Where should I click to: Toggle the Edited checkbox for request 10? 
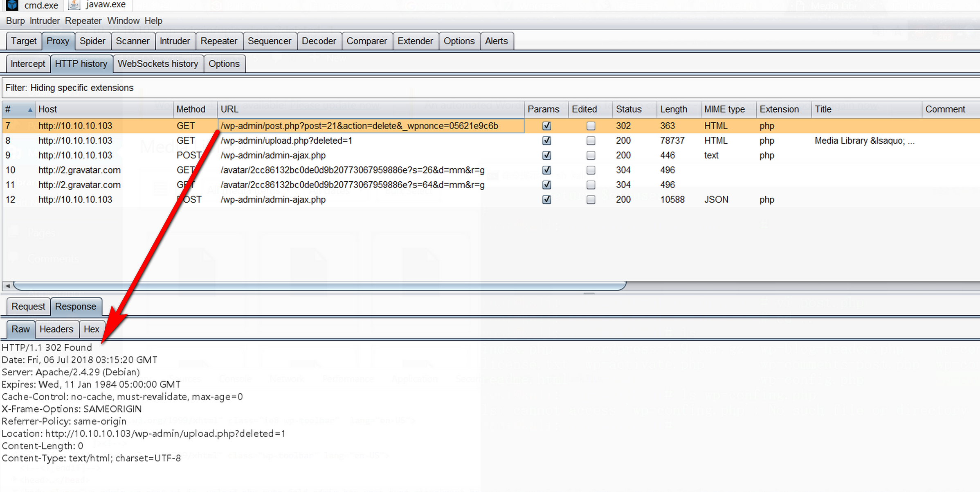coord(591,170)
